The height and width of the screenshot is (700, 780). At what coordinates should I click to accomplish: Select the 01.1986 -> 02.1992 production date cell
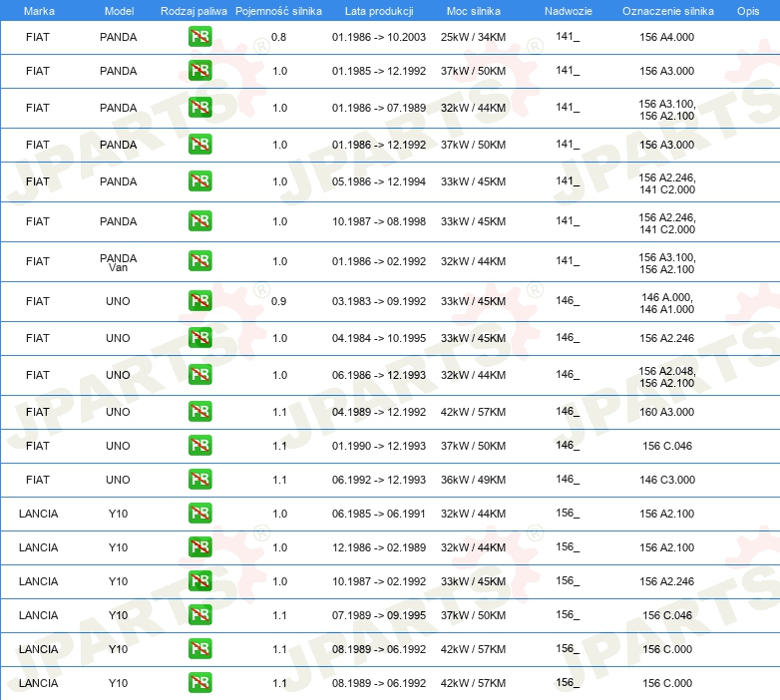point(379,261)
